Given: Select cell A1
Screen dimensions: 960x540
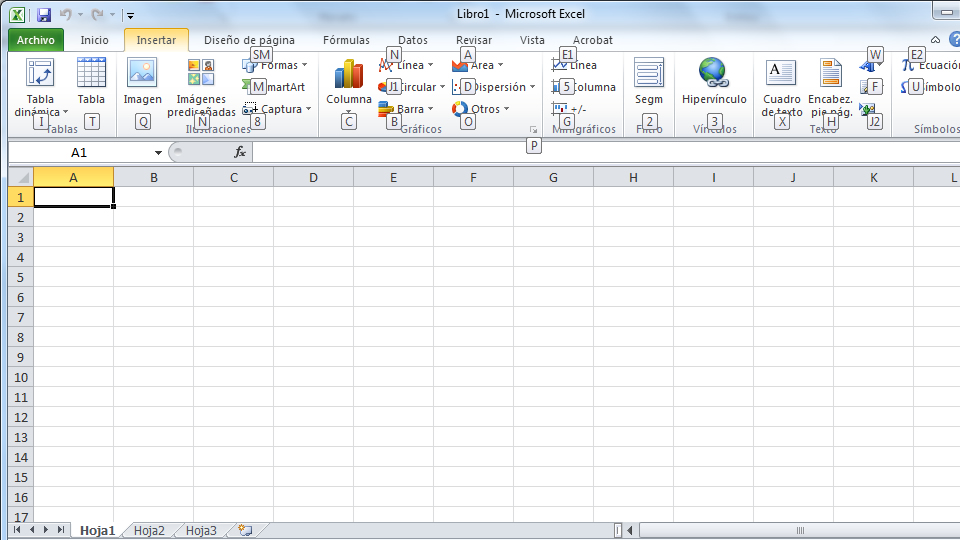Looking at the screenshot, I should pos(73,197).
